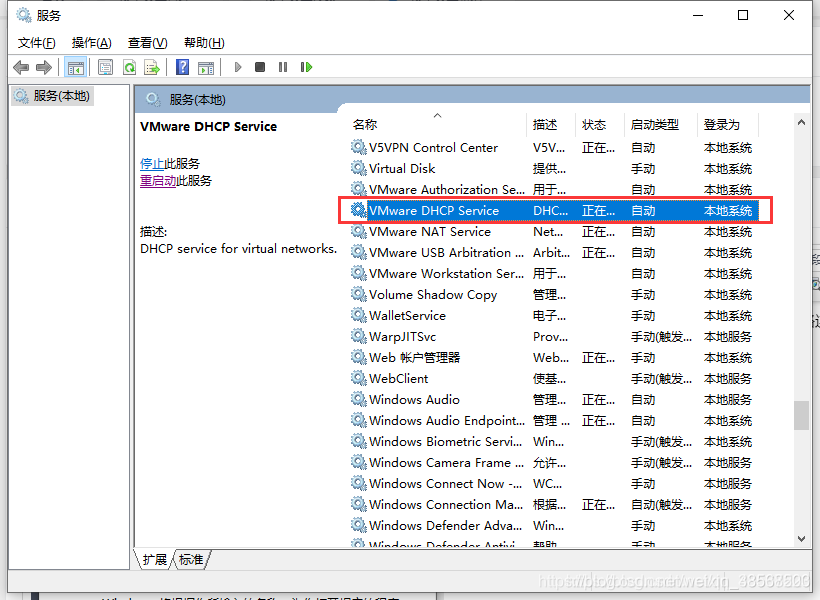This screenshot has height=600, width=820.
Task: Switch to the 扩展 tab
Action: pyautogui.click(x=155, y=560)
